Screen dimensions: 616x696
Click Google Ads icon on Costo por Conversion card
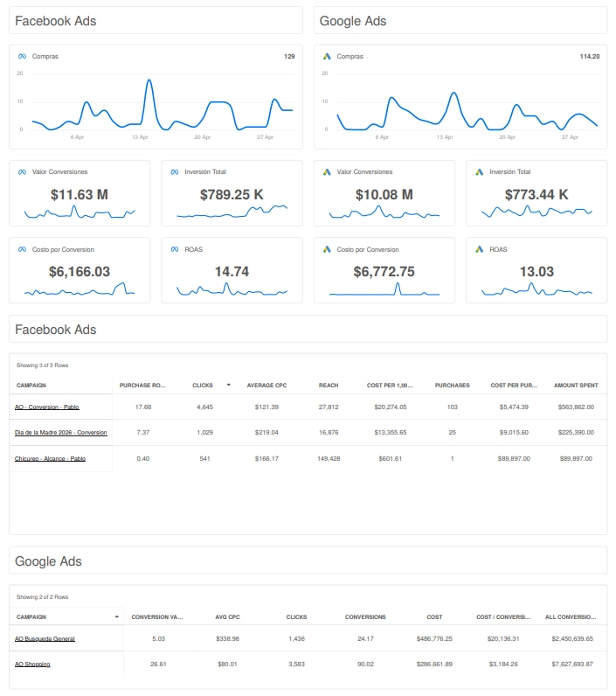327,249
